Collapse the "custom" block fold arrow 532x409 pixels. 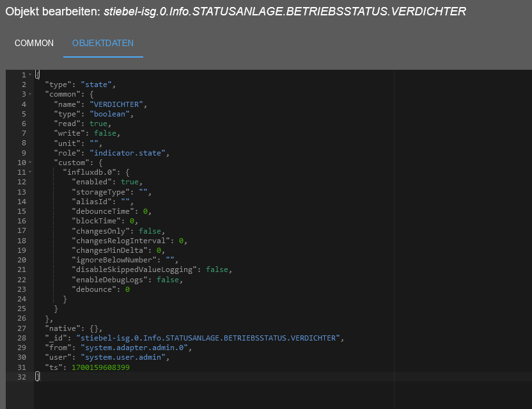[x=29, y=163]
